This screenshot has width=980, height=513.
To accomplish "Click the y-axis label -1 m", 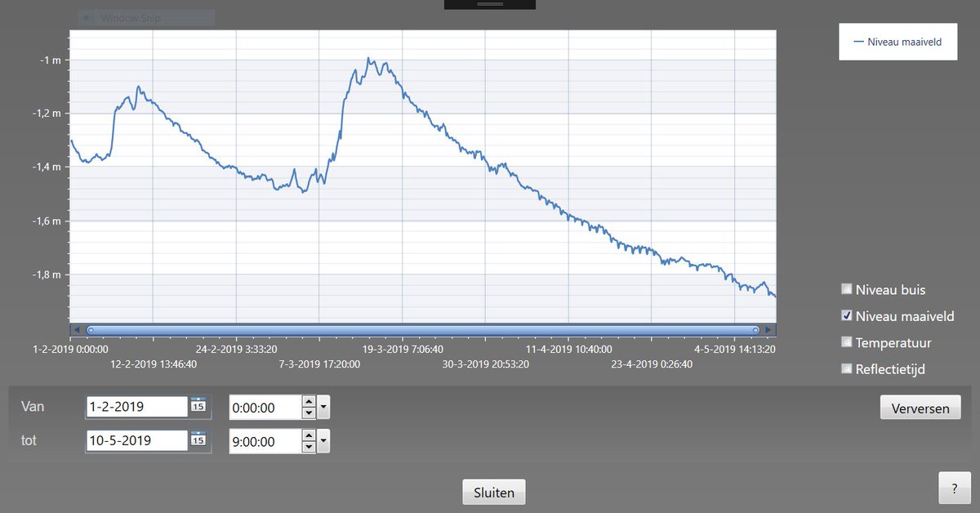I will 51,60.
